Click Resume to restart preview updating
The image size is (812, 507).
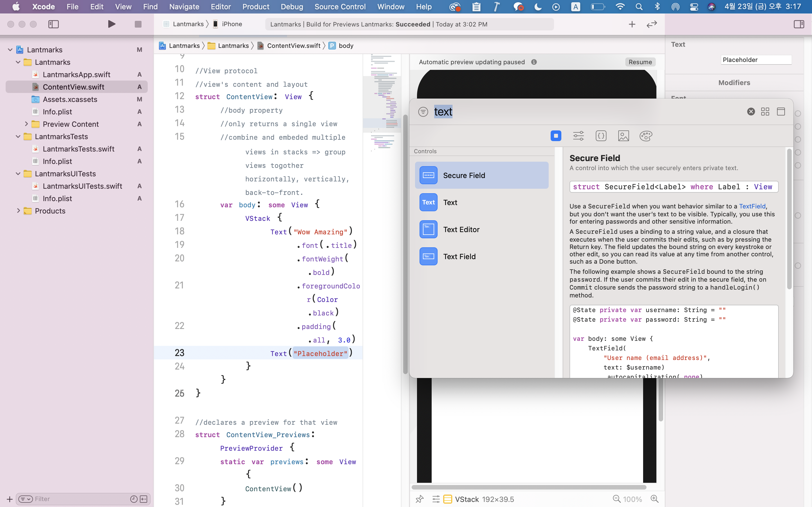pos(640,62)
